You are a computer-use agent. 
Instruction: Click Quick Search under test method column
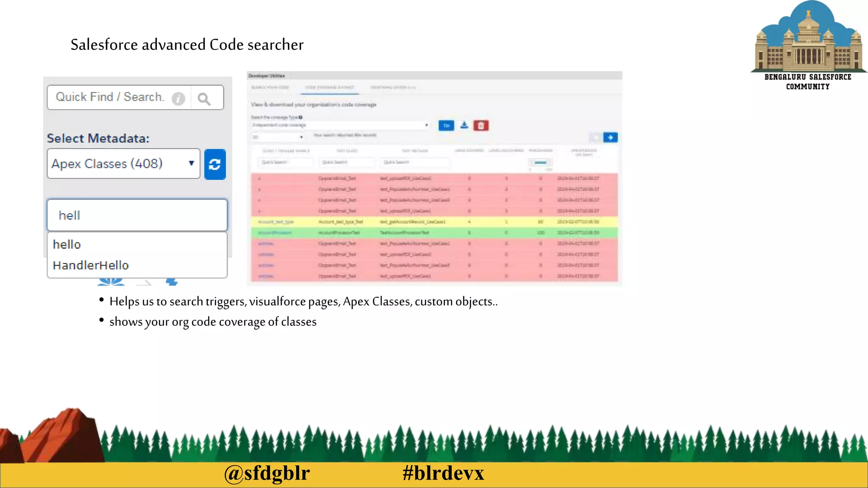click(x=415, y=162)
